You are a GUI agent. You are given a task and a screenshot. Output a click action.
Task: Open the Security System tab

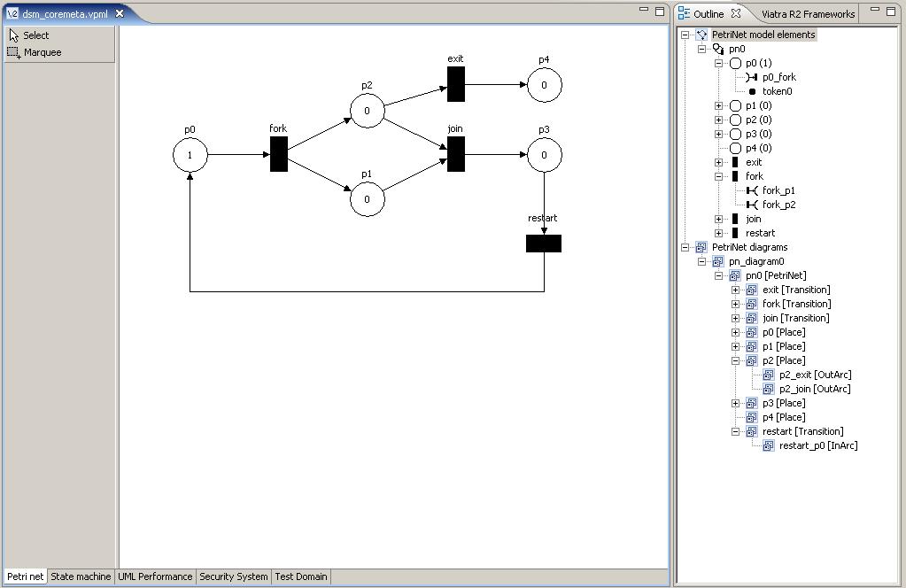pos(234,576)
